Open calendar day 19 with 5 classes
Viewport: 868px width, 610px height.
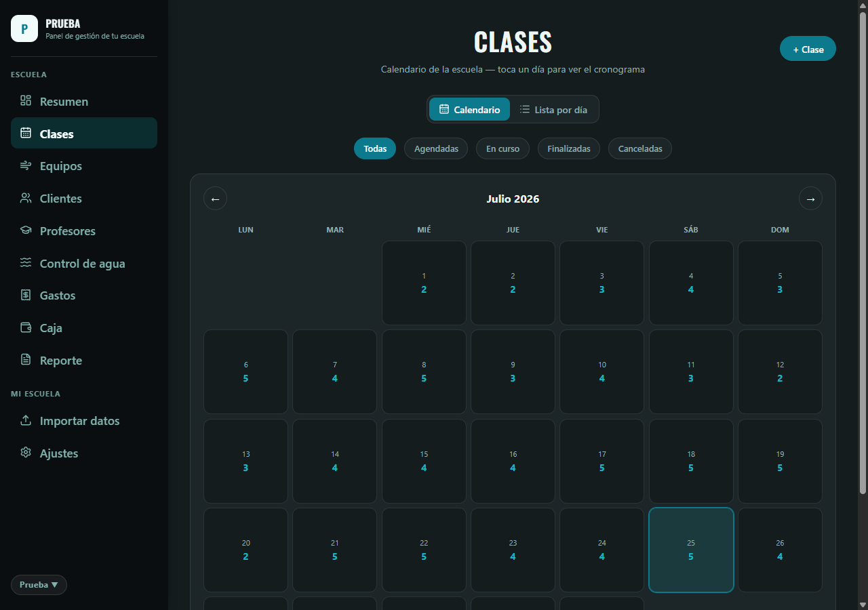pos(780,461)
